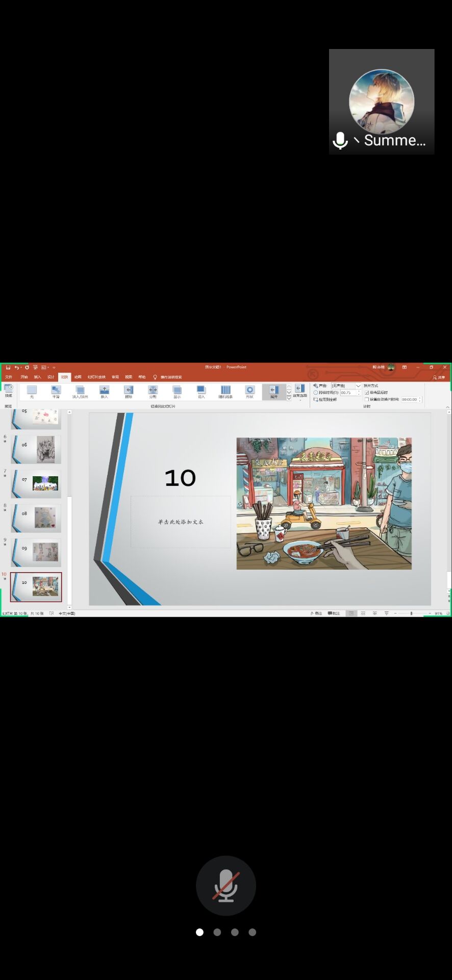Screen dimensions: 452x980
Task: Tap the crossed-out microphone button to unmute
Action: [x=225, y=886]
